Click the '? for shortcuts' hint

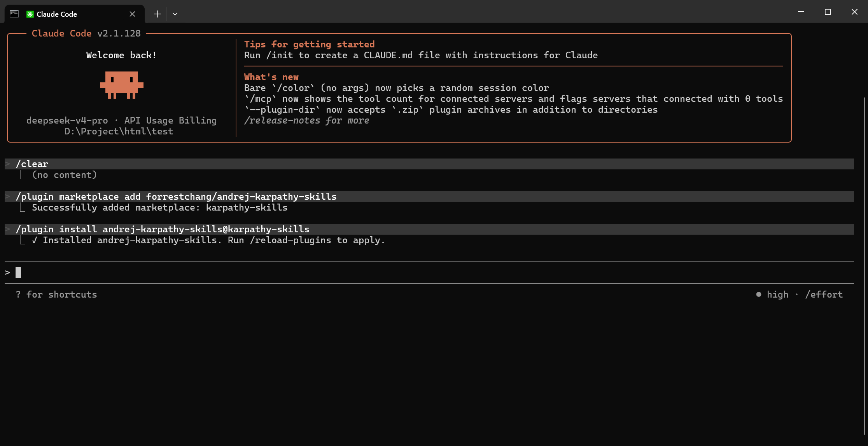56,294
